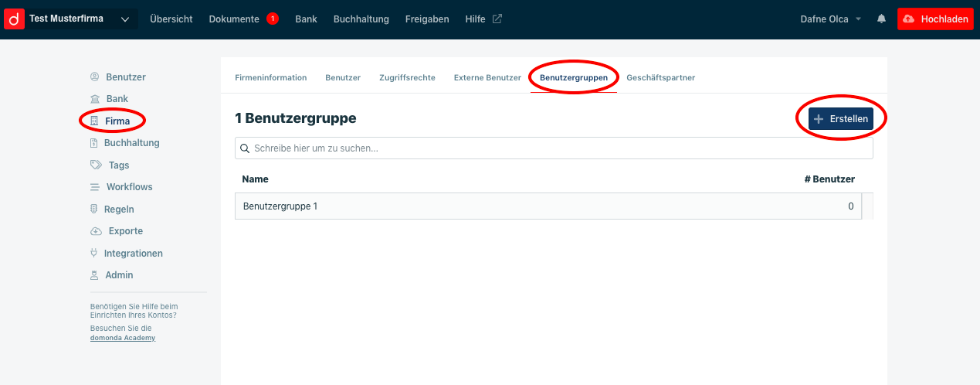Click the red Hochladen upload button
This screenshot has height=385, width=980.
[x=935, y=19]
